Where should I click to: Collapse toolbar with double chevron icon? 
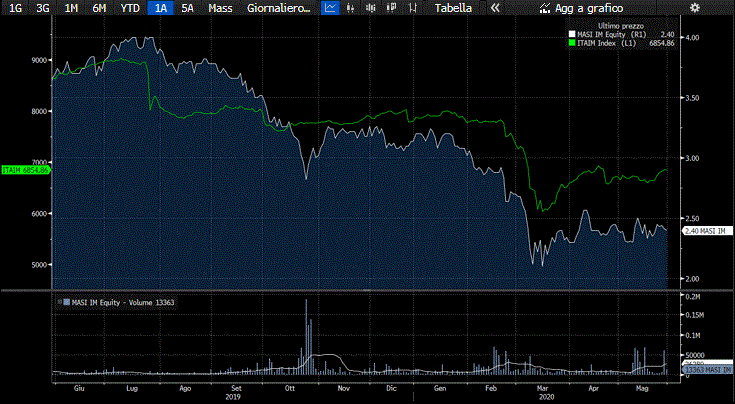[x=495, y=7]
